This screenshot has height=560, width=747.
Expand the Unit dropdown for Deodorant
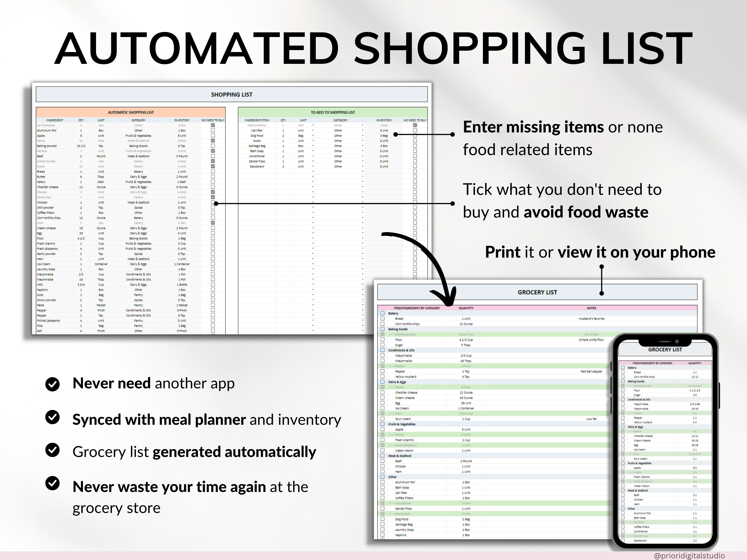coord(313,166)
